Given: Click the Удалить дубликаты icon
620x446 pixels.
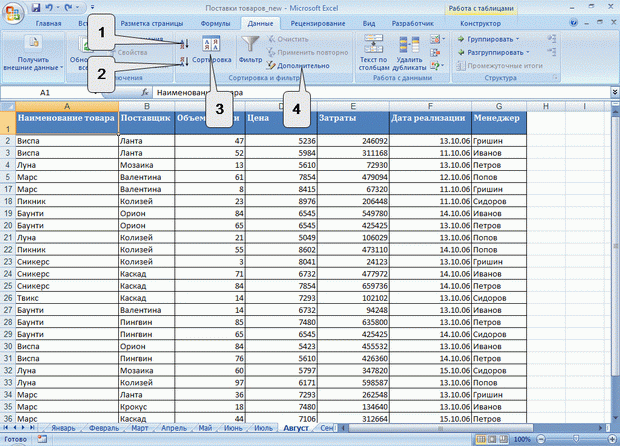Looking at the screenshot, I should tap(409, 44).
